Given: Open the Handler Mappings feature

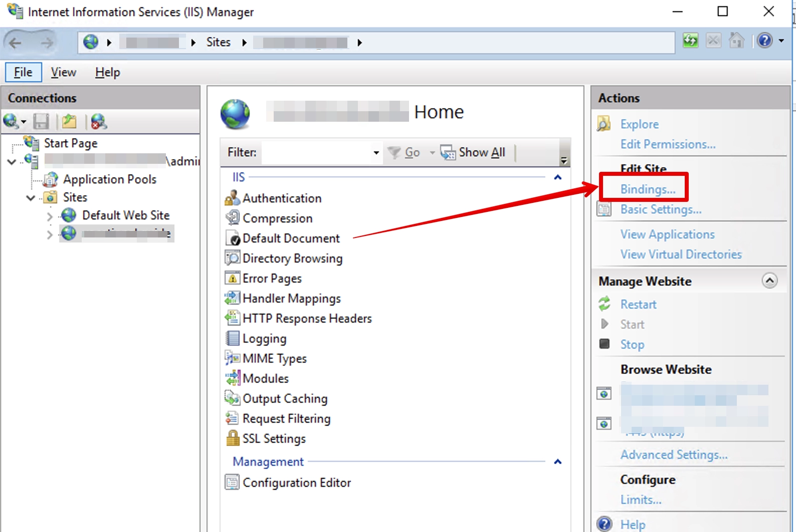Looking at the screenshot, I should pos(291,299).
